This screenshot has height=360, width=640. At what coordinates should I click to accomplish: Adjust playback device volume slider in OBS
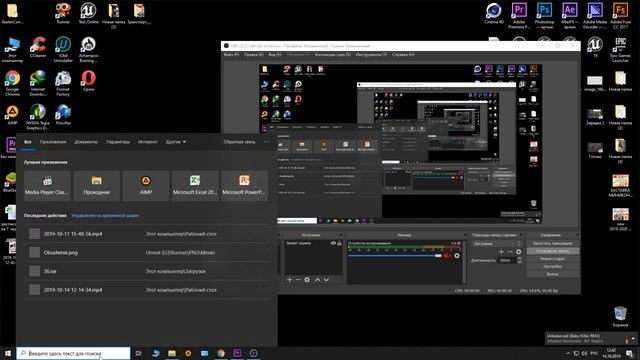click(395, 256)
